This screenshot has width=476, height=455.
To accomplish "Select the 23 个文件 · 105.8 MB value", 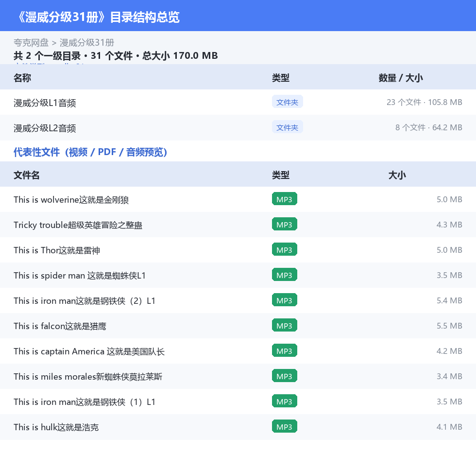I will click(424, 102).
